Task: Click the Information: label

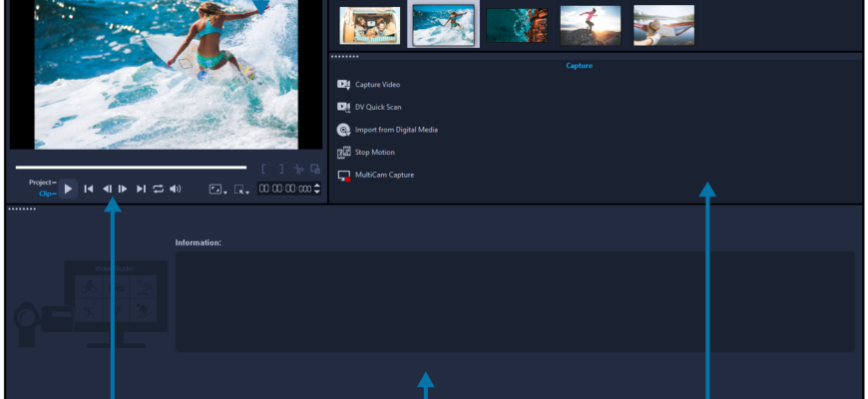Action: pyautogui.click(x=199, y=243)
